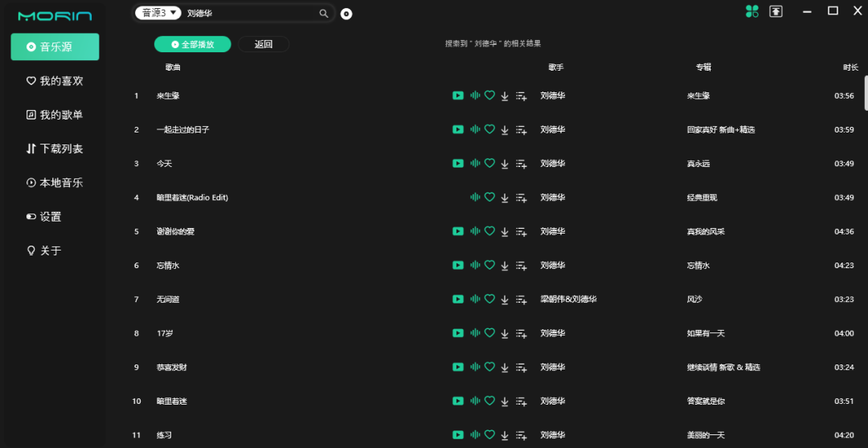Viewport: 868px width, 448px height.
Task: Open 本地音乐 in the sidebar
Action: coord(55,182)
